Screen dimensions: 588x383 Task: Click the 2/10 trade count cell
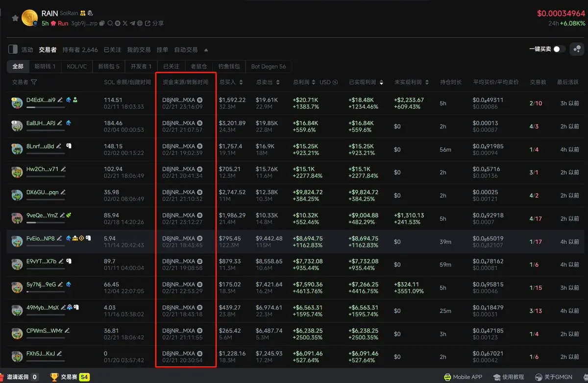coord(536,103)
